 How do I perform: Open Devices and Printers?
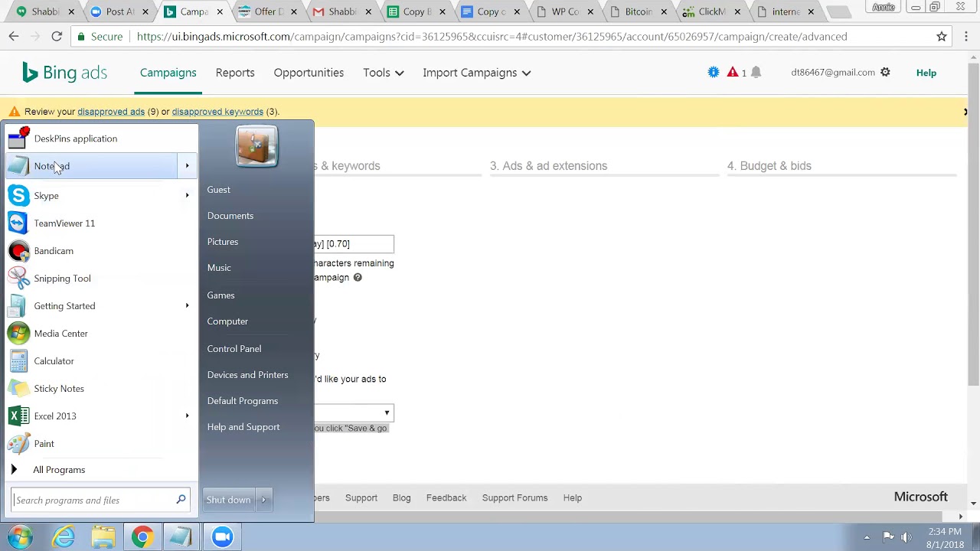(x=247, y=375)
